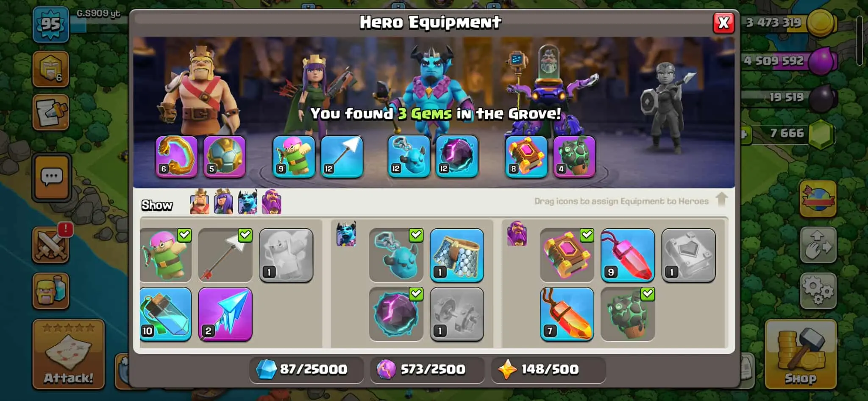This screenshot has height=401, width=868.
Task: Tap the equipped Archer Puppet with checkmark
Action: [x=165, y=255]
